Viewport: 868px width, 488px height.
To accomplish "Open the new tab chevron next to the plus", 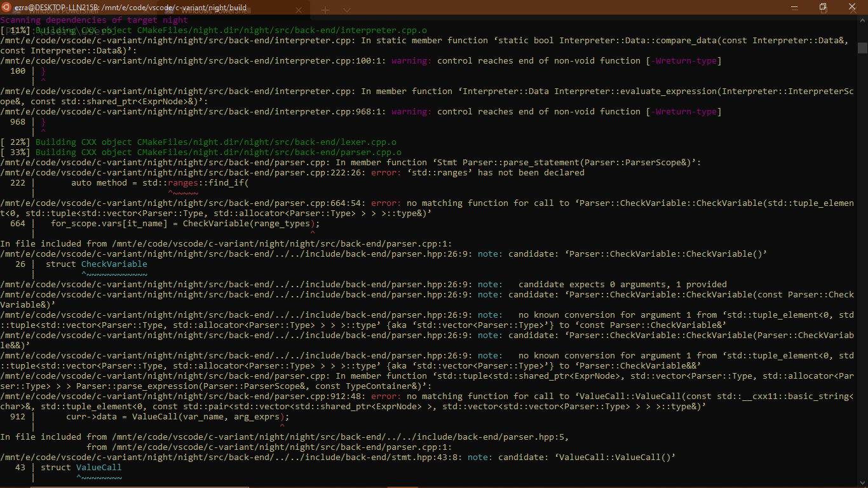I will [347, 10].
